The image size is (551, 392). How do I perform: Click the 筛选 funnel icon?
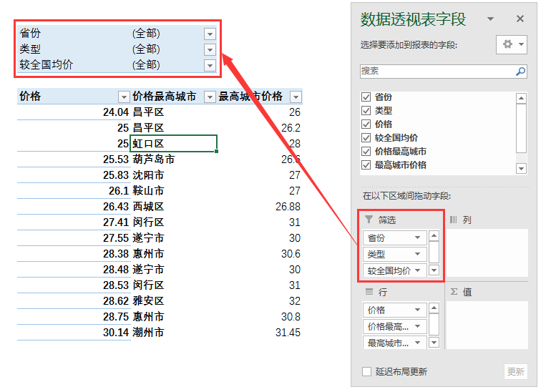[369, 220]
